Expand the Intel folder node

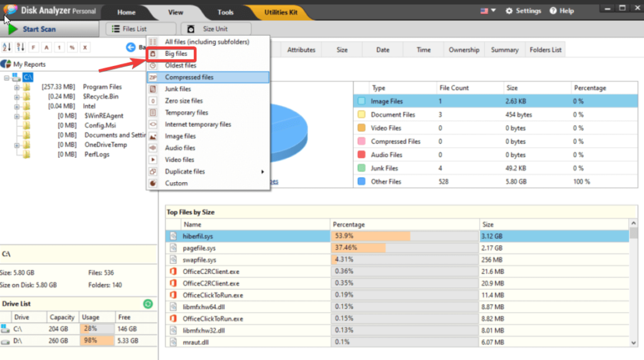pyautogui.click(x=17, y=106)
